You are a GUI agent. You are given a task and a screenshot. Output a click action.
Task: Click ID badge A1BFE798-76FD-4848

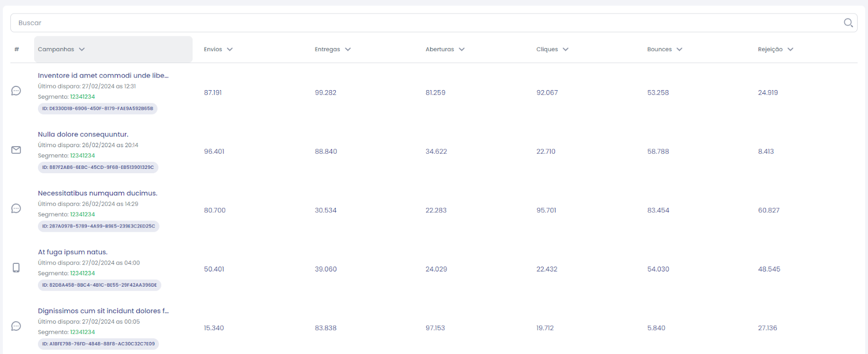click(x=98, y=344)
